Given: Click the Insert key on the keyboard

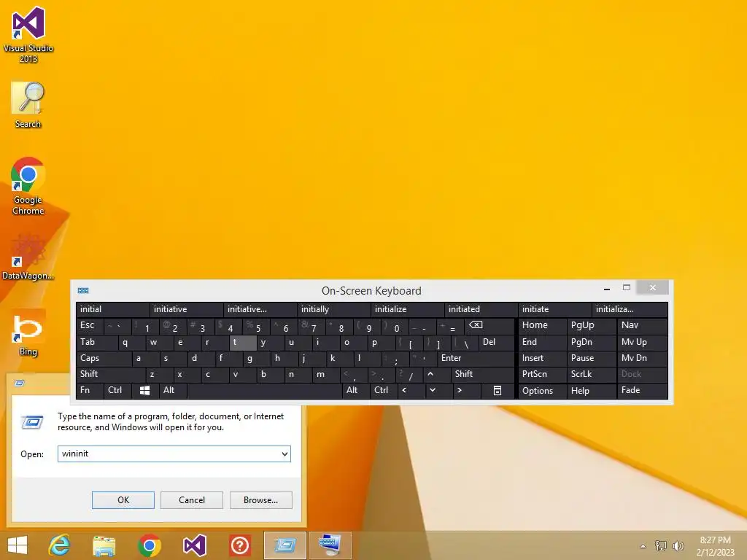Looking at the screenshot, I should pos(543,358).
